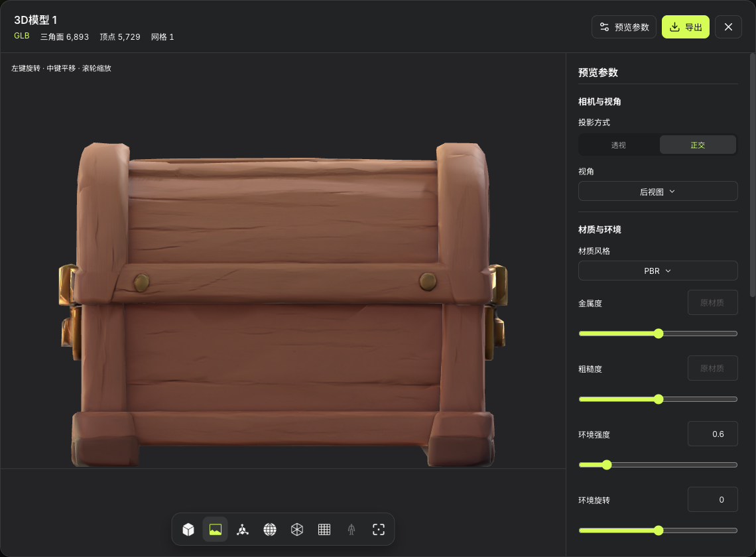This screenshot has height=557, width=756.
Task: Show the axes gizmo icon
Action: pyautogui.click(x=243, y=530)
